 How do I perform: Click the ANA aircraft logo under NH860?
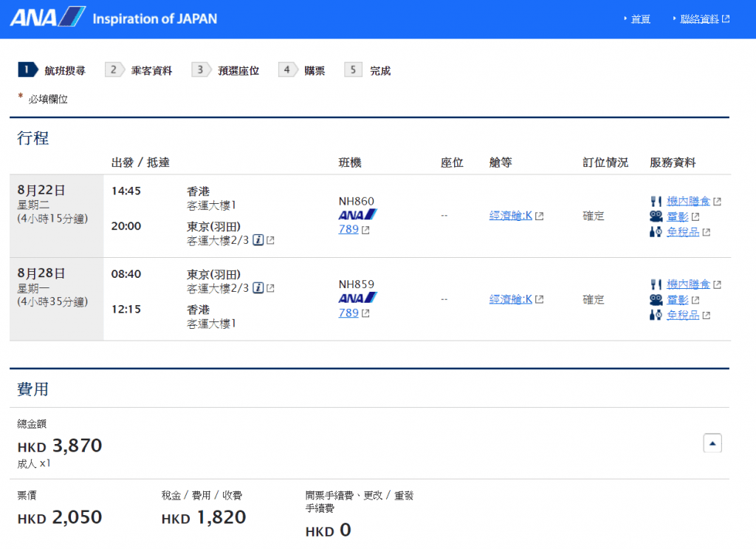point(357,214)
